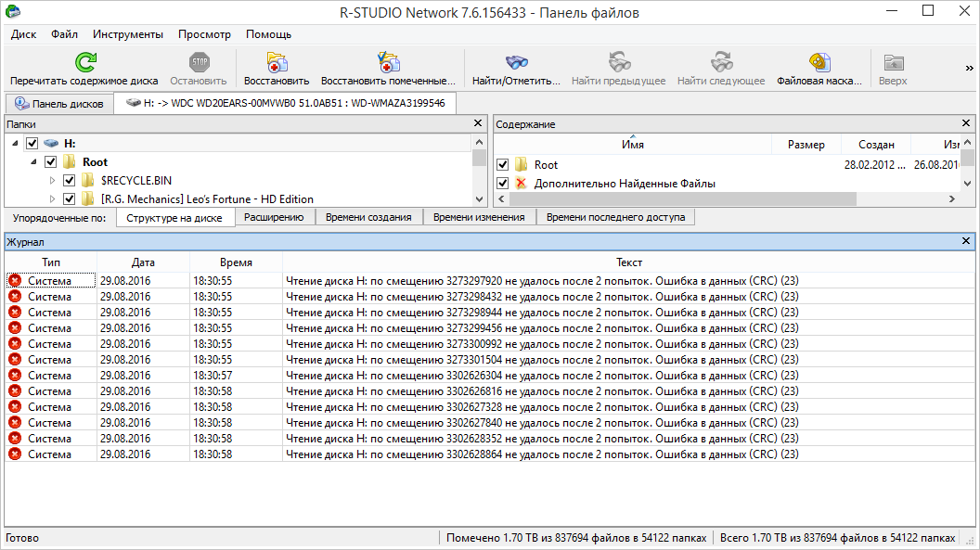This screenshot has height=550, width=980.
Task: Sort by Времени последнего доступа
Action: point(615,217)
